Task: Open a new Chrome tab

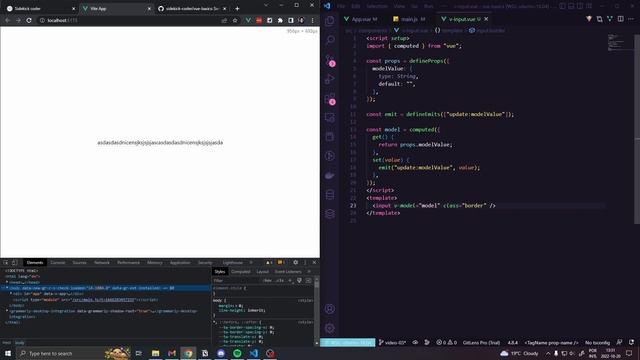Action: pyautogui.click(x=237, y=9)
